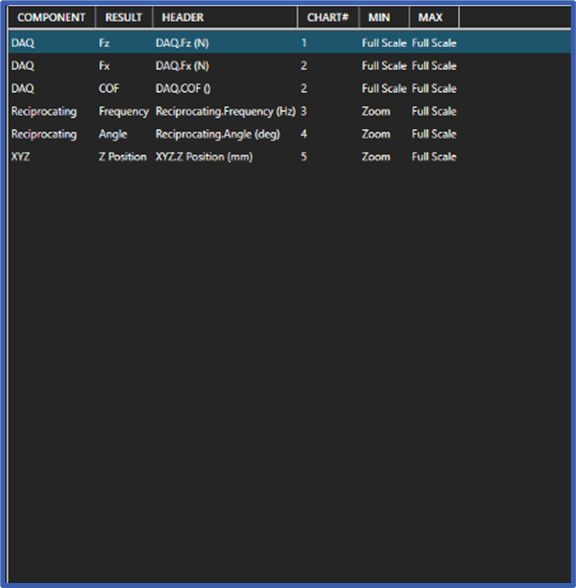This screenshot has width=576, height=588.
Task: Click MAX Full Scale in Angle row
Action: (x=434, y=135)
